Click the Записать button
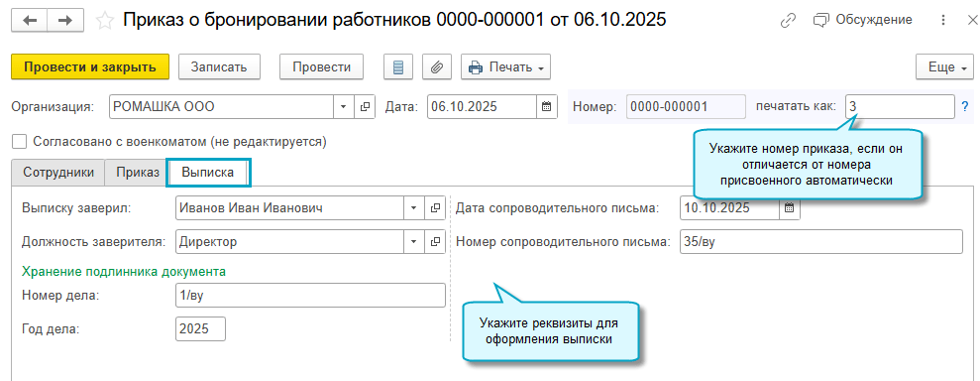980x381 pixels. pyautogui.click(x=219, y=66)
